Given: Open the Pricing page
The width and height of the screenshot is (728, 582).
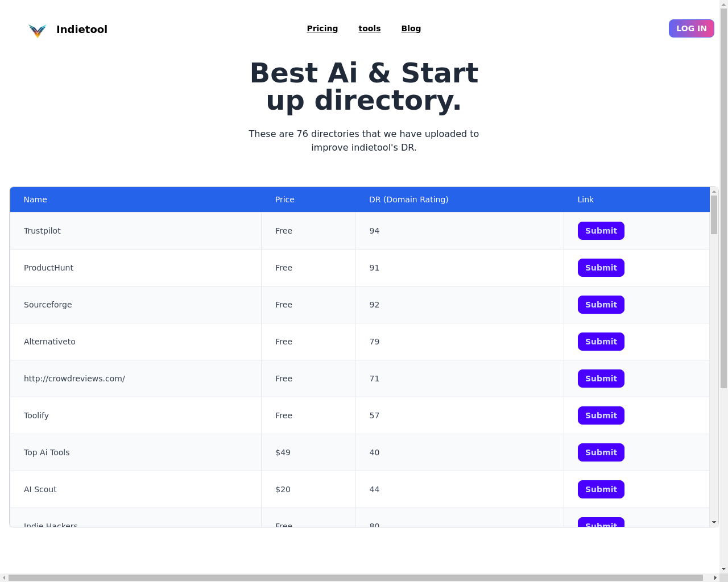Looking at the screenshot, I should (322, 28).
